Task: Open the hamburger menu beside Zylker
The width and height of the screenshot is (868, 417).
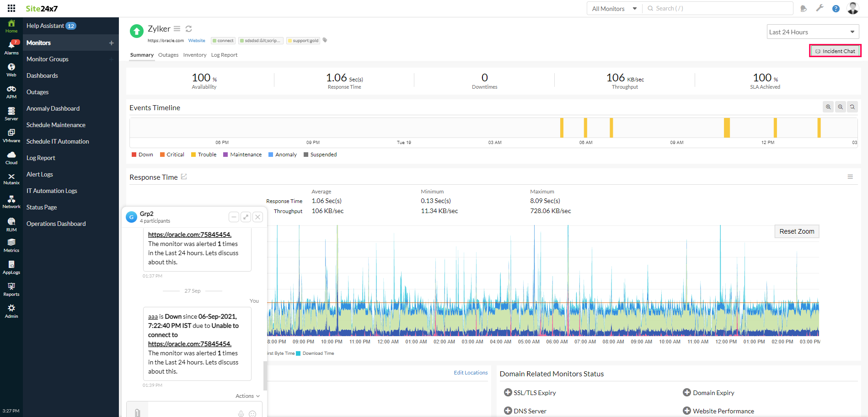Action: coord(177,29)
